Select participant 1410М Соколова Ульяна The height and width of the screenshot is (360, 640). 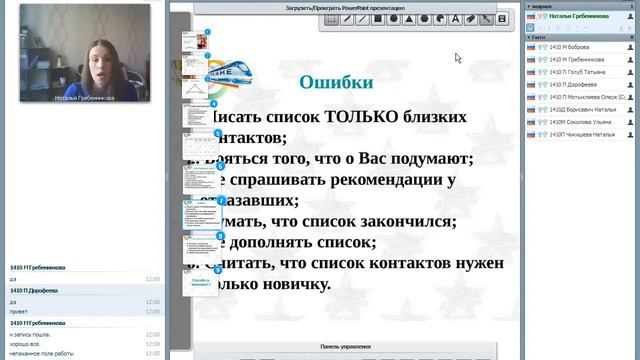coord(580,122)
